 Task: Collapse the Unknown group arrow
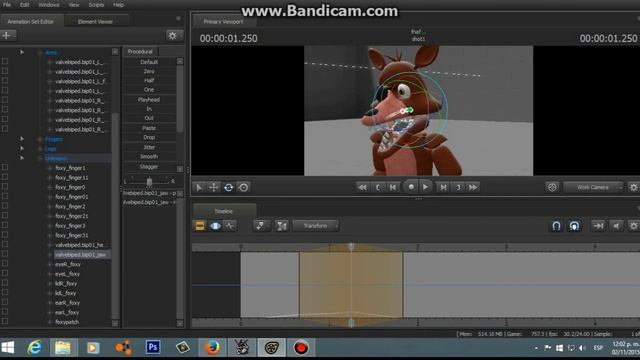click(22, 158)
